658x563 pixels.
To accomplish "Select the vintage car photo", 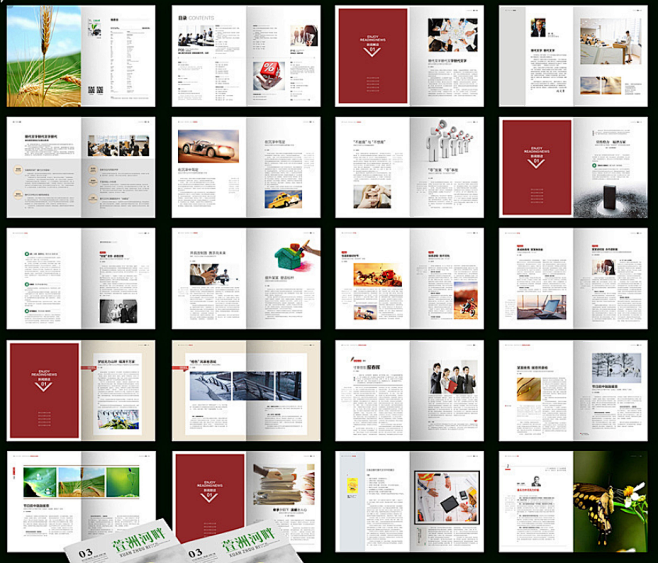I will click(x=207, y=145).
